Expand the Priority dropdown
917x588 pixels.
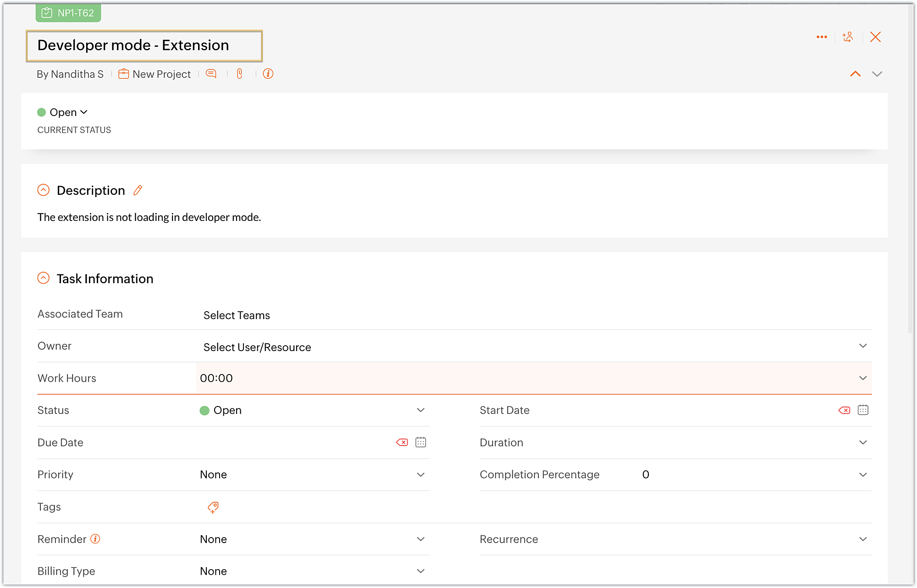pyautogui.click(x=420, y=474)
